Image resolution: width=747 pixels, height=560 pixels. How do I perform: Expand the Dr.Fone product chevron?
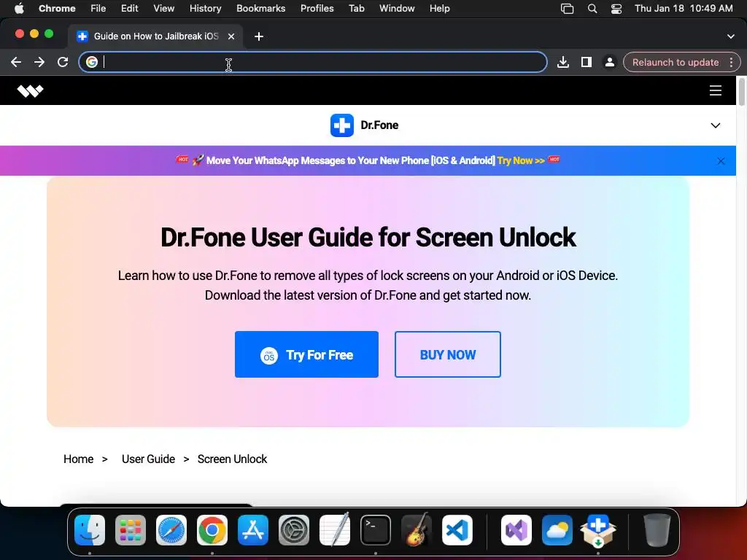[x=715, y=125]
